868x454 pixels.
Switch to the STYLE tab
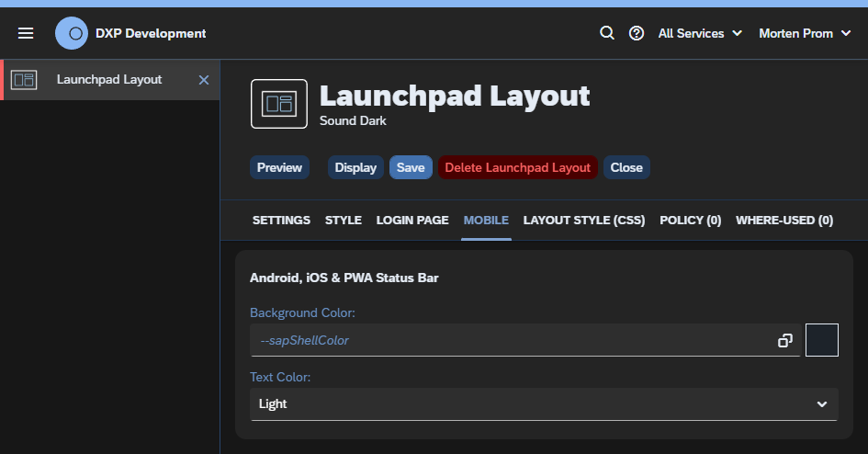344,221
